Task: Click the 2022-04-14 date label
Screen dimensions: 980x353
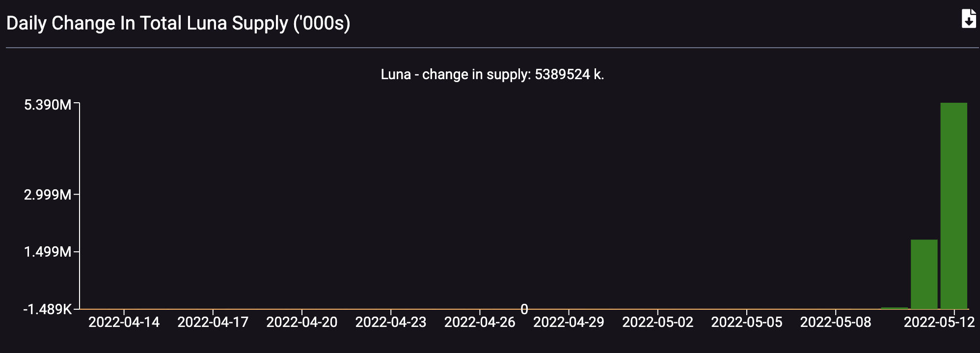Action: (124, 322)
